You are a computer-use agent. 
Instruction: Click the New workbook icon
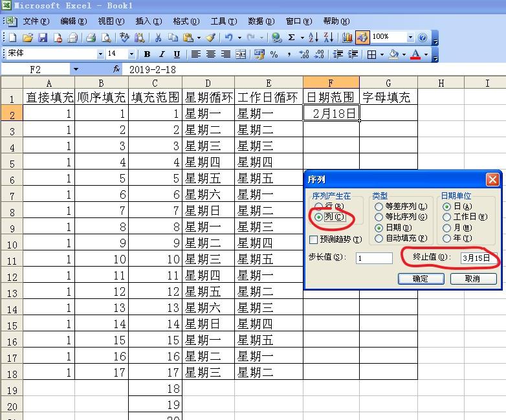tap(12, 38)
